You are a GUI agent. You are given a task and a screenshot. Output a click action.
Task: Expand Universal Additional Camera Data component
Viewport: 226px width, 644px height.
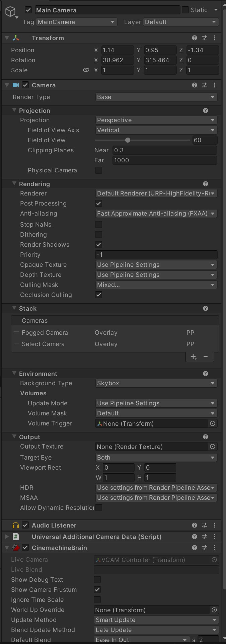(7, 537)
